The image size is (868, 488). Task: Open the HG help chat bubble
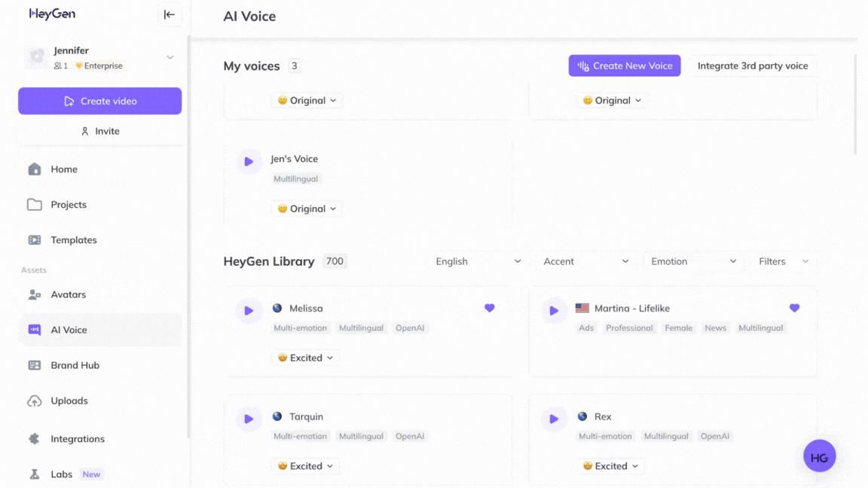click(819, 456)
